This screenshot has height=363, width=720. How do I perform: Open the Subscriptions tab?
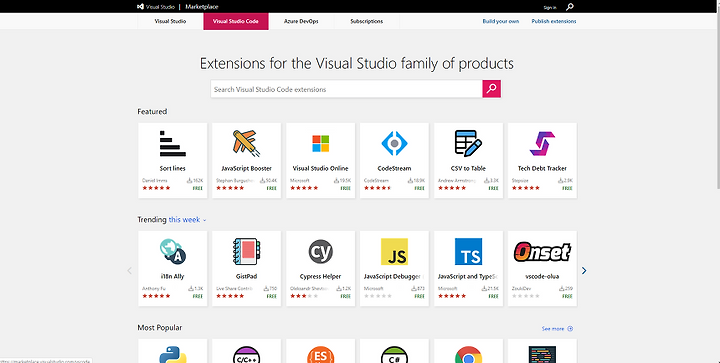(366, 21)
